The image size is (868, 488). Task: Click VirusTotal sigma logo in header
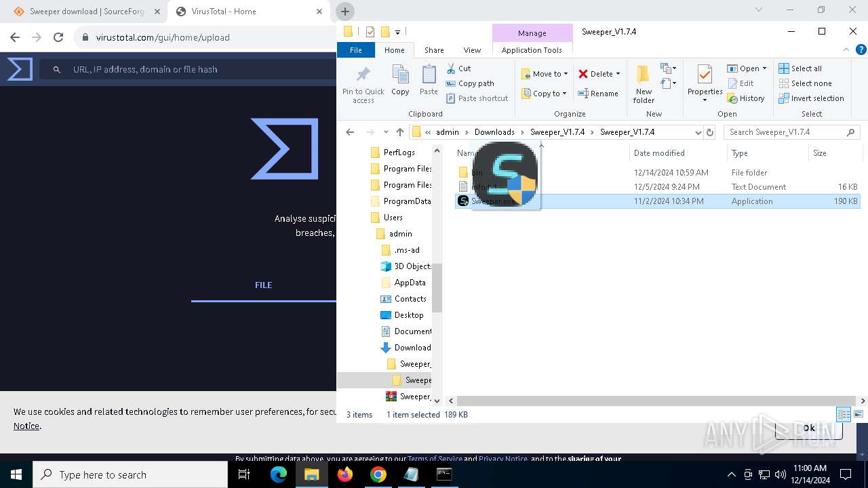(x=20, y=69)
